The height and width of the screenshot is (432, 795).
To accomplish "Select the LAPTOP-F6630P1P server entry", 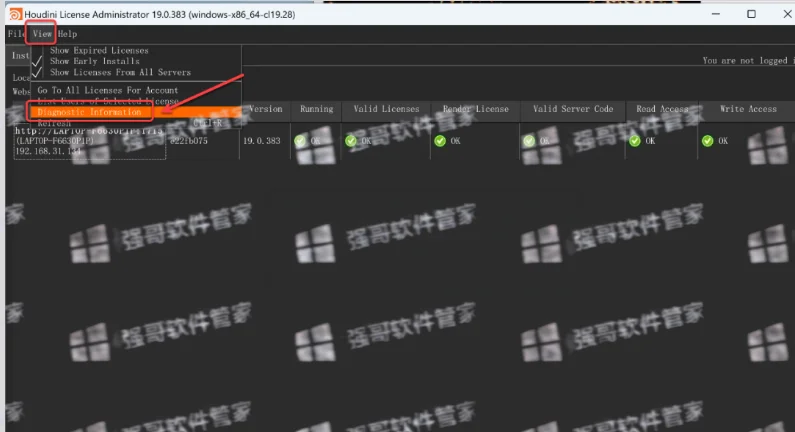I will pos(89,141).
